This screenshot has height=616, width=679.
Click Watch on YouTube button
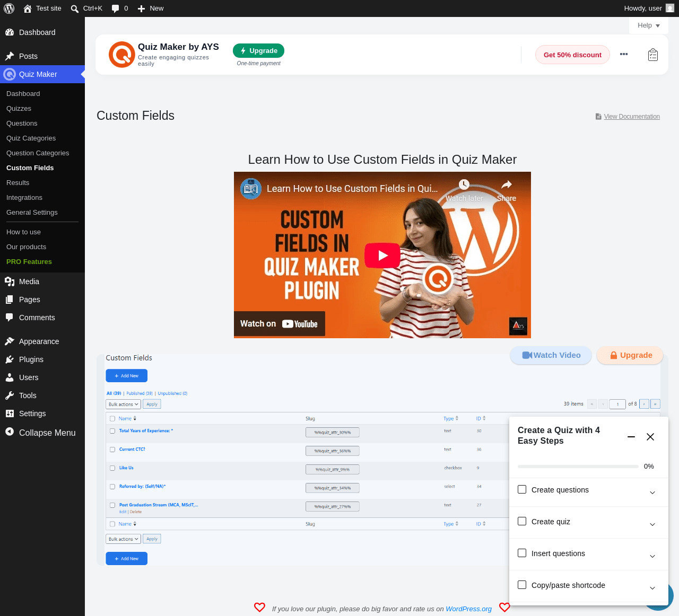coord(279,324)
